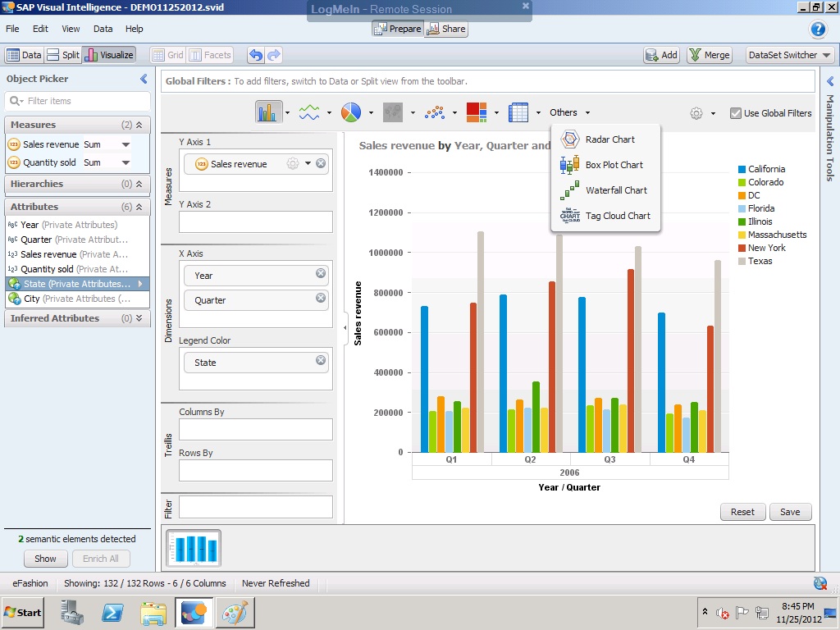Remove State from Legend Color
This screenshot has width=840, height=630.
click(x=321, y=360)
